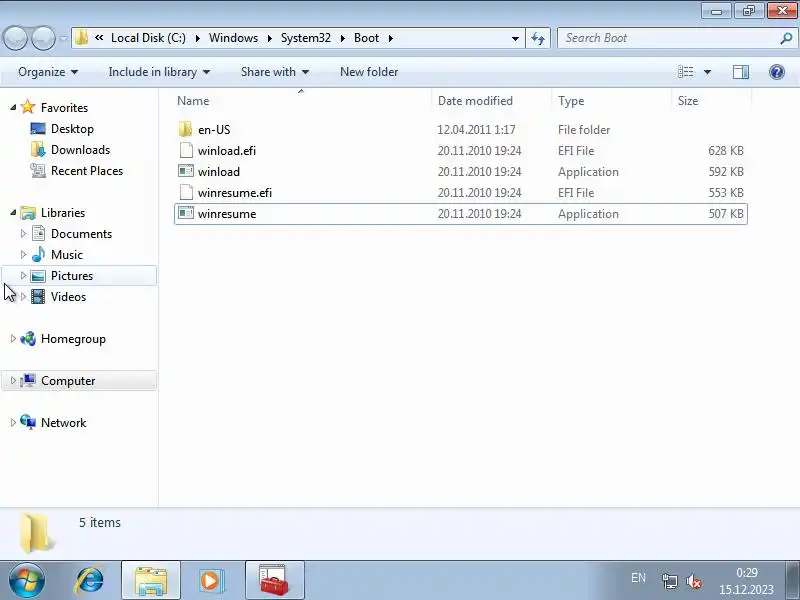
Task: Click the Recent Places icon
Action: [38, 170]
